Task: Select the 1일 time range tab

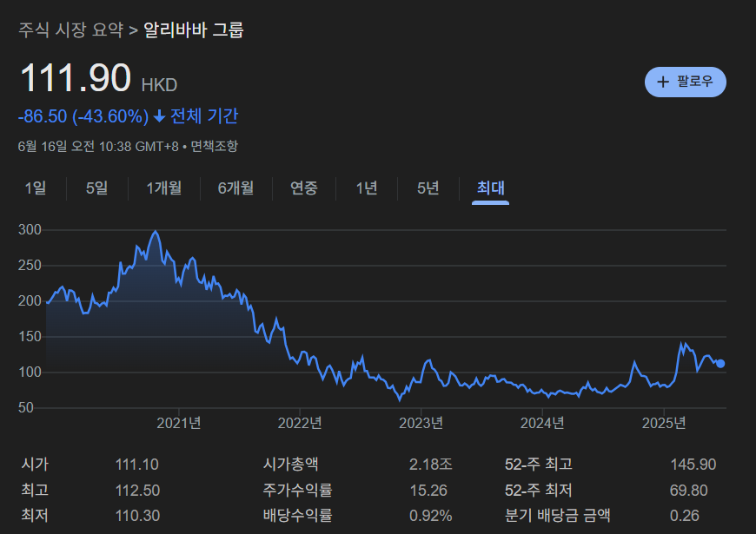Action: 36,188
